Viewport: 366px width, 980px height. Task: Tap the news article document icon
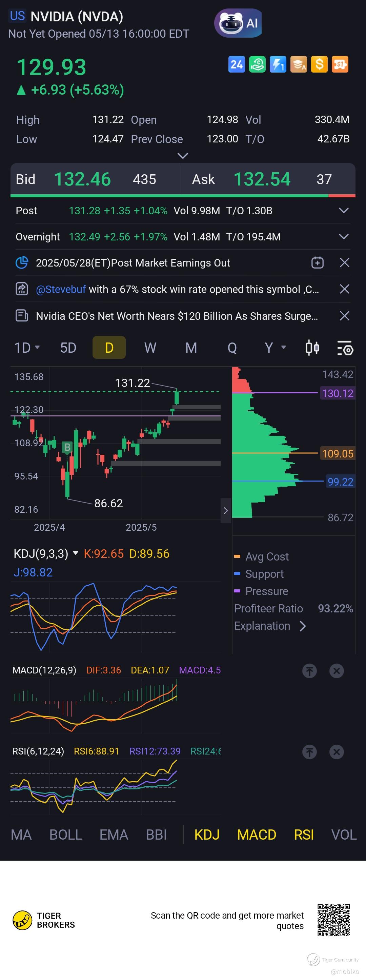pos(22,316)
